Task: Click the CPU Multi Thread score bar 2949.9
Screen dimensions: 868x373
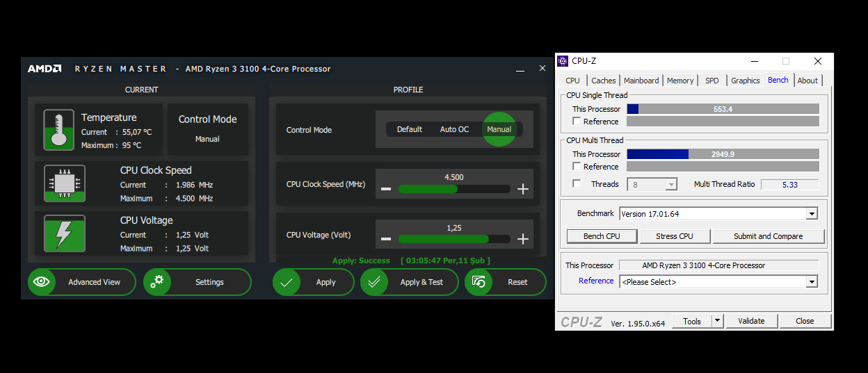Action: click(723, 154)
